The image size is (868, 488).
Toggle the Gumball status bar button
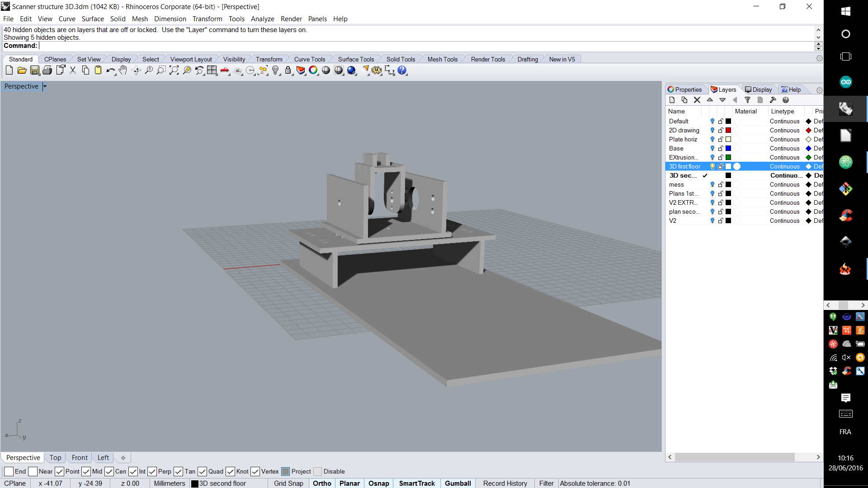[x=458, y=483]
